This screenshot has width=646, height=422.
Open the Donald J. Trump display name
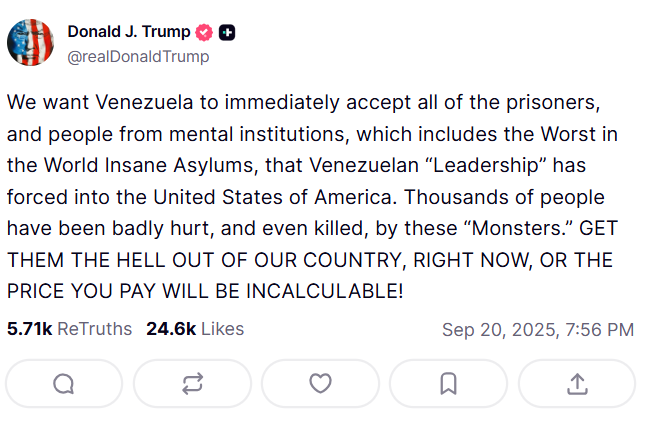[128, 32]
